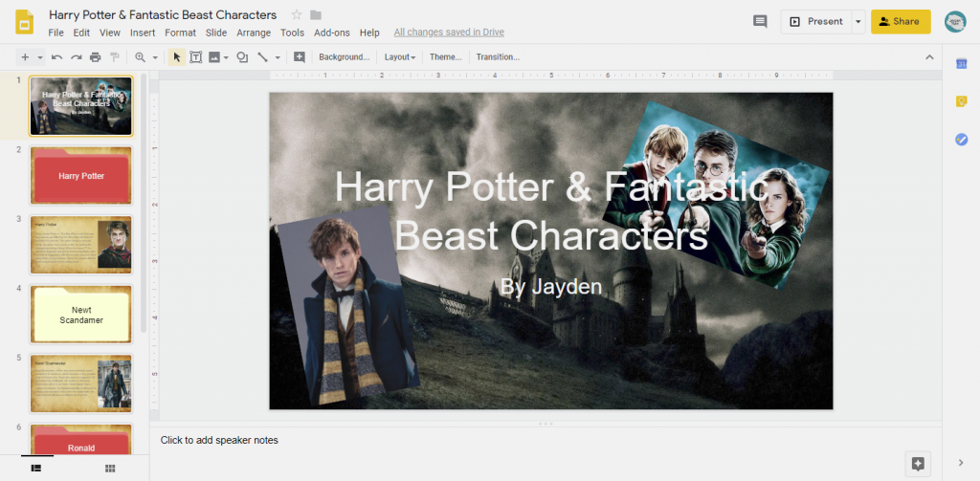Open Google Tasks side panel icon
The image size is (980, 481).
pyautogui.click(x=961, y=140)
